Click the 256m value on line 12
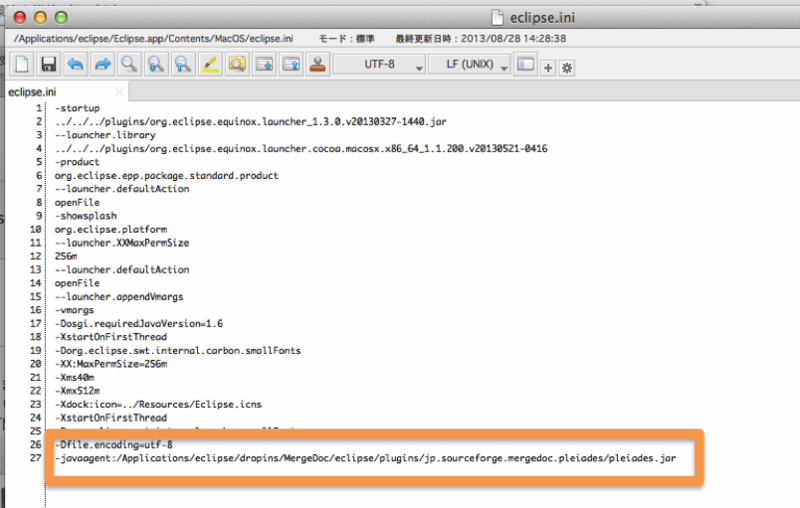Image resolution: width=800 pixels, height=508 pixels. pos(66,256)
